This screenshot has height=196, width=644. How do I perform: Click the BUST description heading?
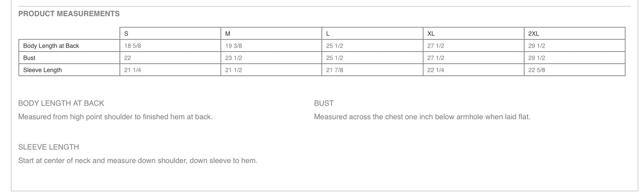(x=324, y=103)
